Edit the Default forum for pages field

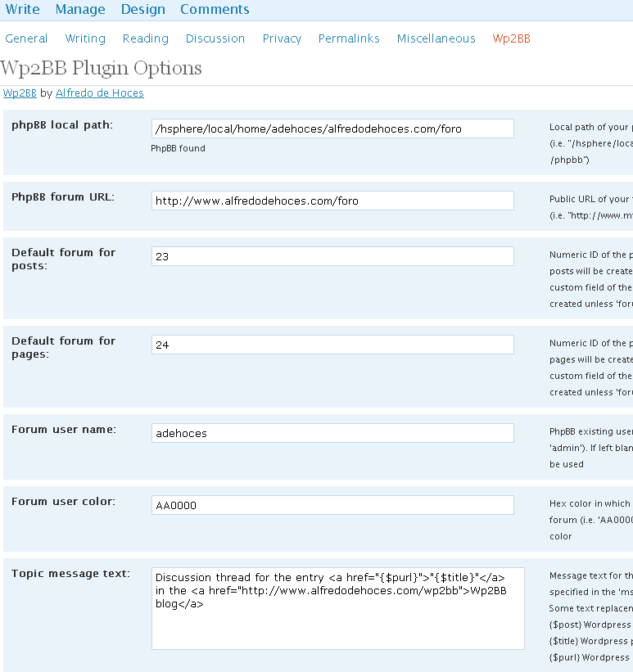coord(332,345)
